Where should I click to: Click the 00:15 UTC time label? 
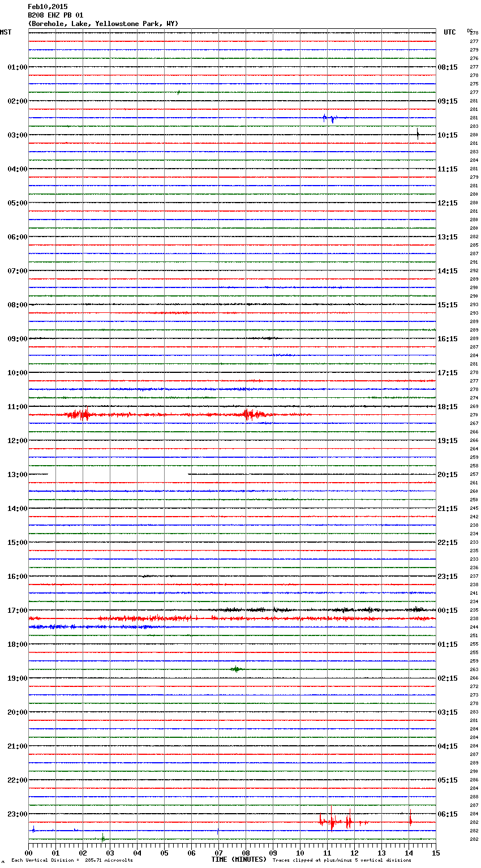pos(448,610)
